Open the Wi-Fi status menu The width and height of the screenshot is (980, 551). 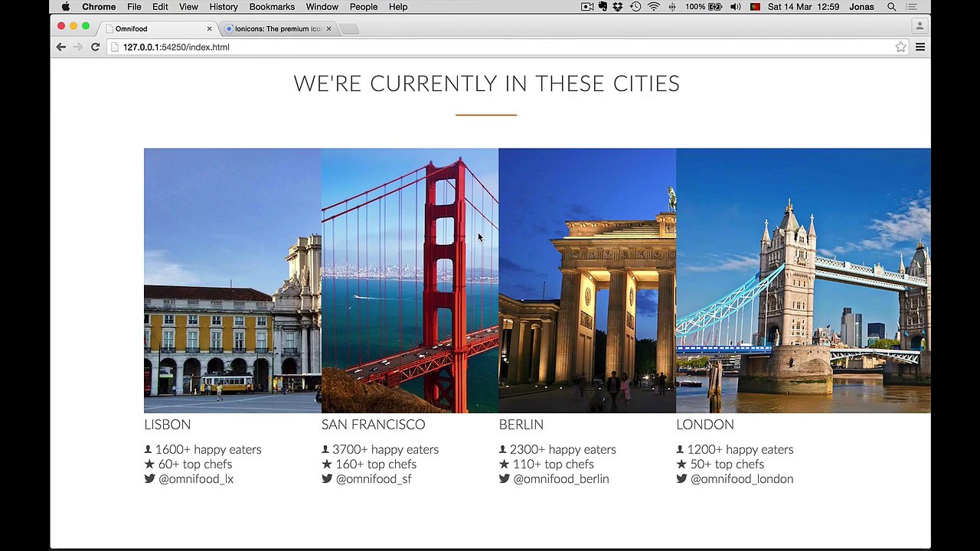[x=654, y=7]
